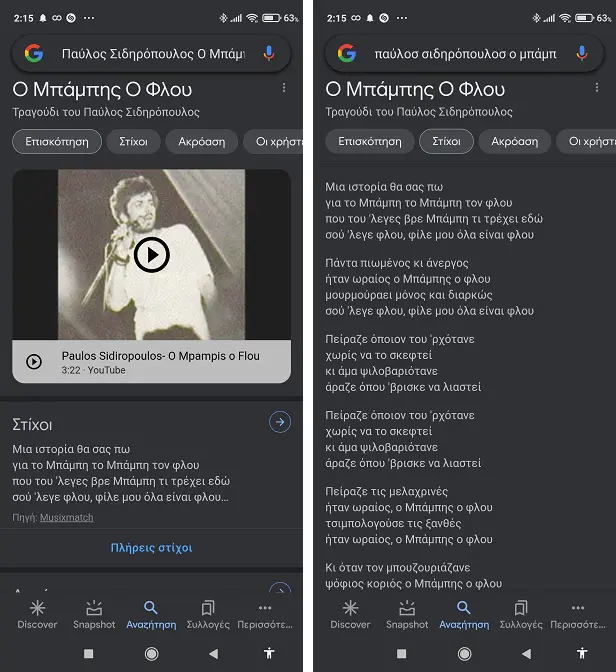Open the Discover tab in left bottom bar
The height and width of the screenshot is (672, 616).
tap(37, 615)
